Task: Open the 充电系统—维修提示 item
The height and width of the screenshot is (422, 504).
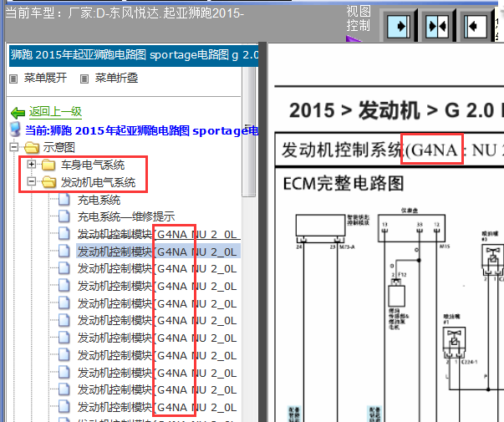Action: pos(126,216)
